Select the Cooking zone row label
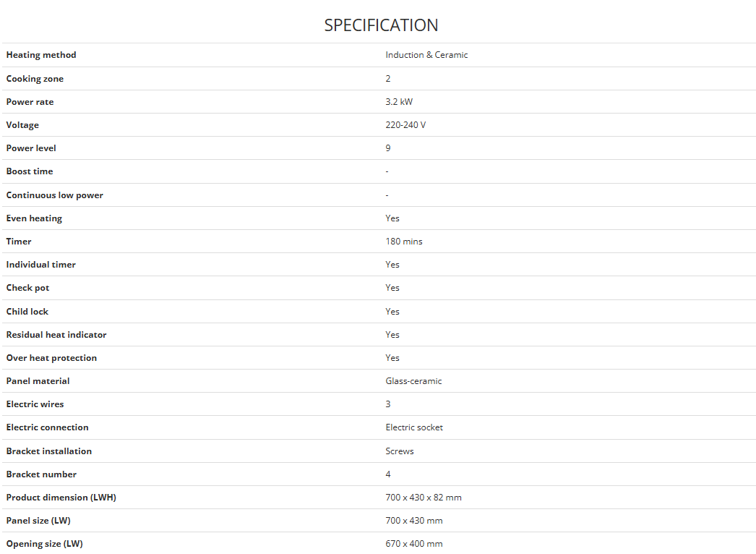 coord(35,79)
